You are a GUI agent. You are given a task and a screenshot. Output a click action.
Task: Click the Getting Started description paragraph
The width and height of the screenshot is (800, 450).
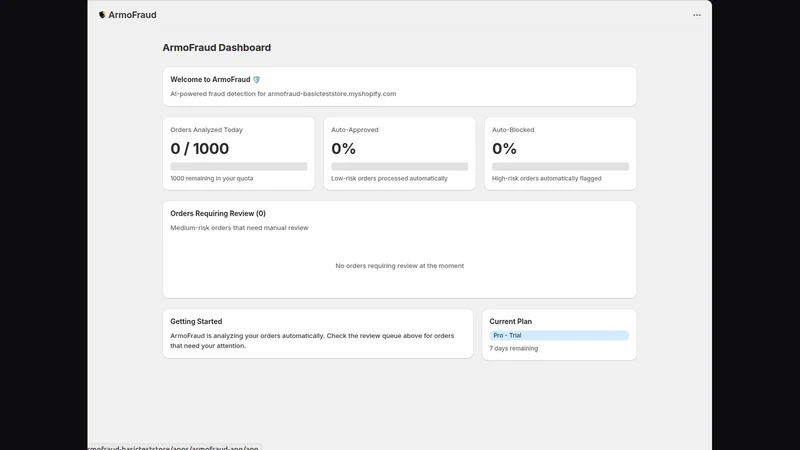click(x=312, y=341)
